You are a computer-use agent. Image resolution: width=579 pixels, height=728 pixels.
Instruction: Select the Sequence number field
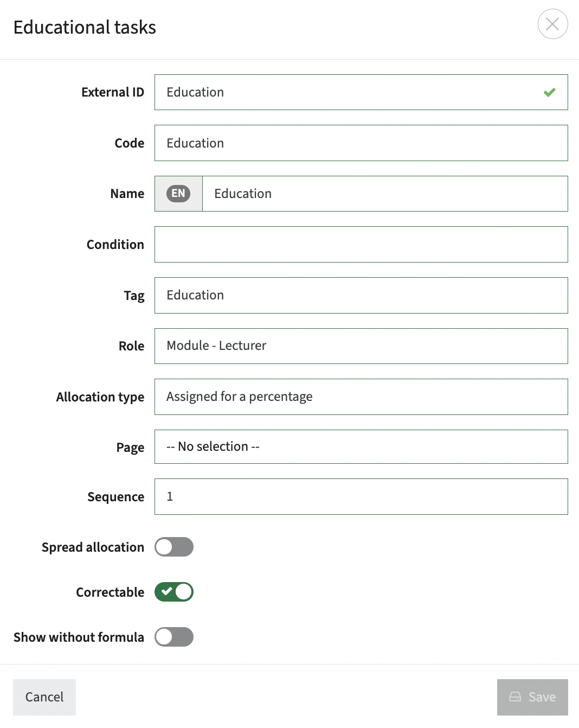click(x=361, y=496)
